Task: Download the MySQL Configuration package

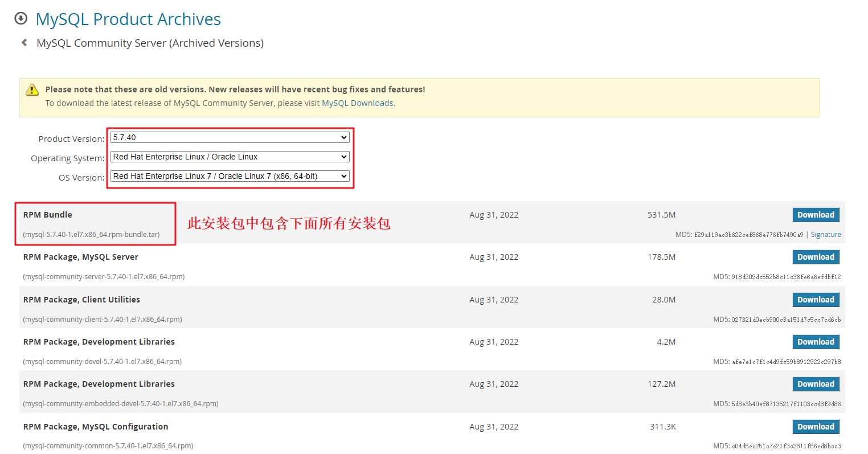Action: [x=816, y=427]
